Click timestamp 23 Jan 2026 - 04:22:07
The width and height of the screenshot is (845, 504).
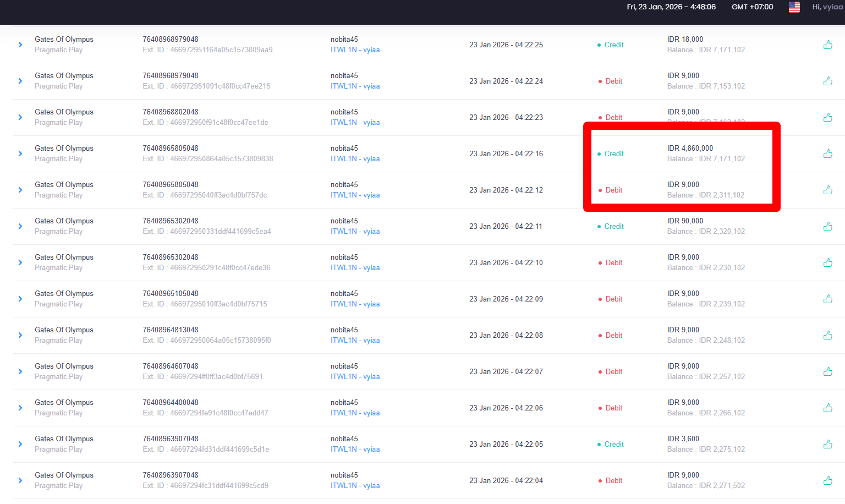[x=506, y=371]
